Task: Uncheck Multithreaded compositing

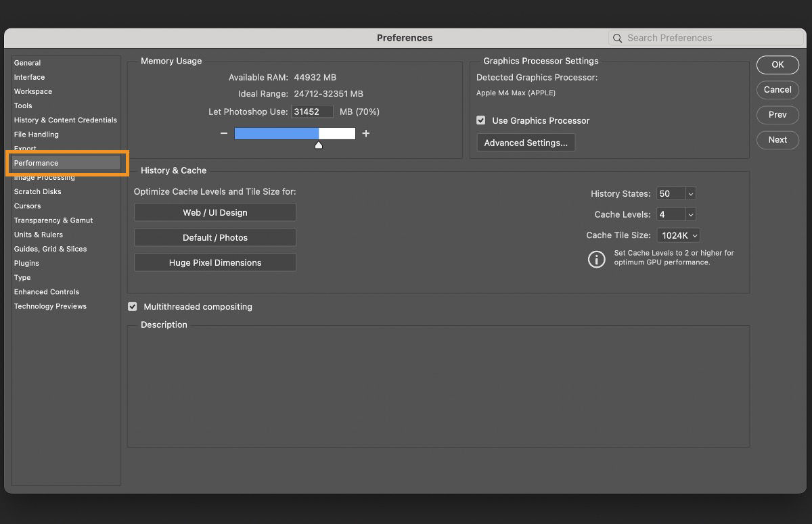Action: (132, 306)
